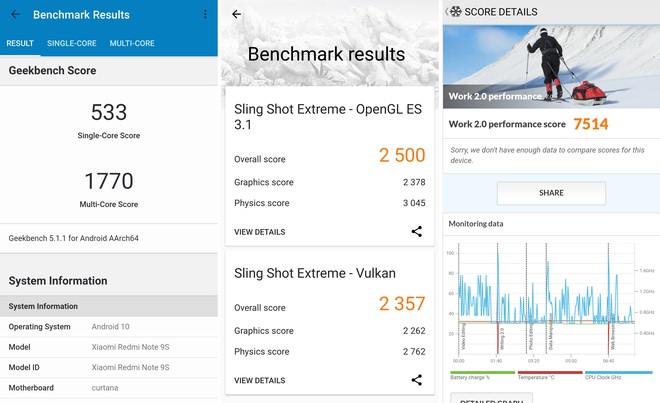View details of Vulkan test
The height and width of the screenshot is (403, 660).
point(260,381)
